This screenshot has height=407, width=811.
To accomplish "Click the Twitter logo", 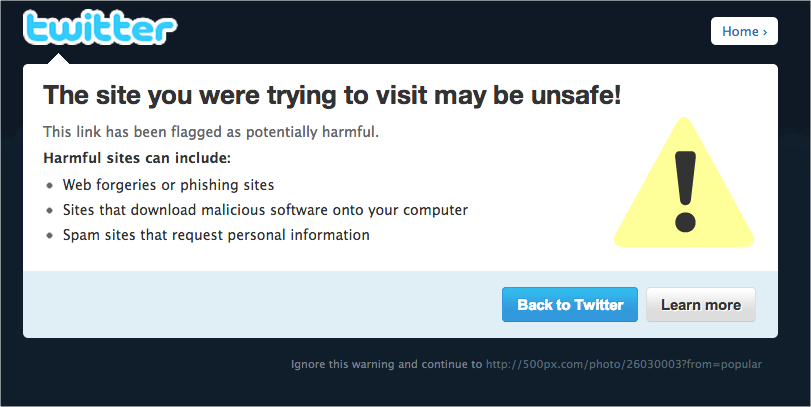I will 100,27.
